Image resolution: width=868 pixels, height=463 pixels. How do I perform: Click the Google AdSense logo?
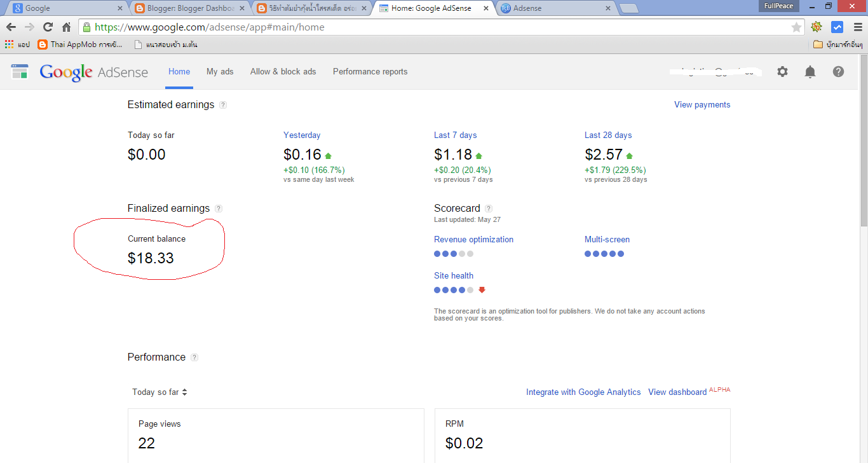click(94, 72)
